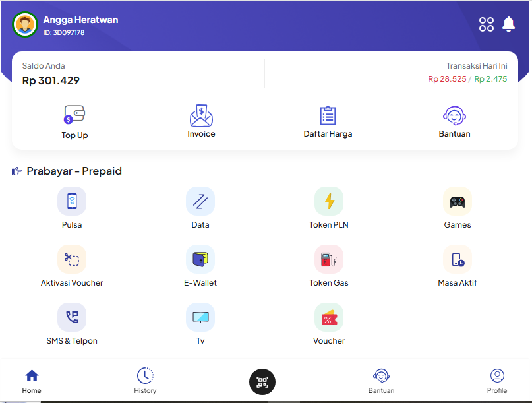Open Token PLN electricity icon
Viewport: 532px width, 403px height.
pyautogui.click(x=329, y=201)
